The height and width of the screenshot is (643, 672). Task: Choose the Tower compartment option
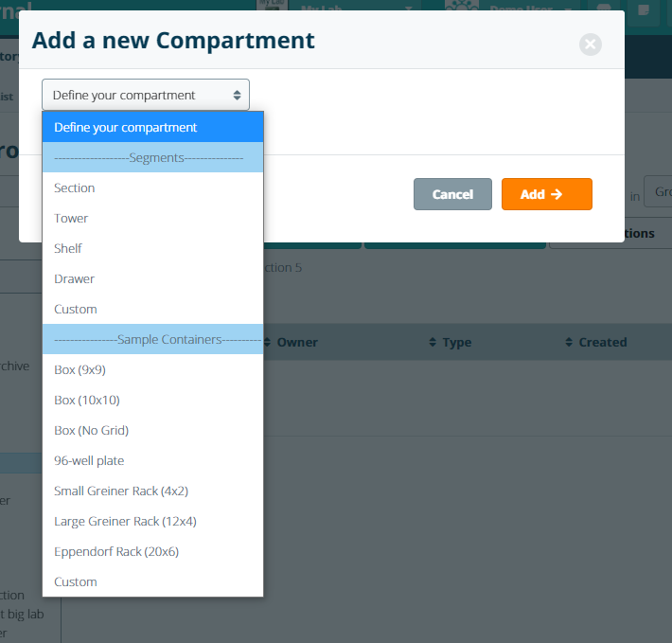point(71,218)
